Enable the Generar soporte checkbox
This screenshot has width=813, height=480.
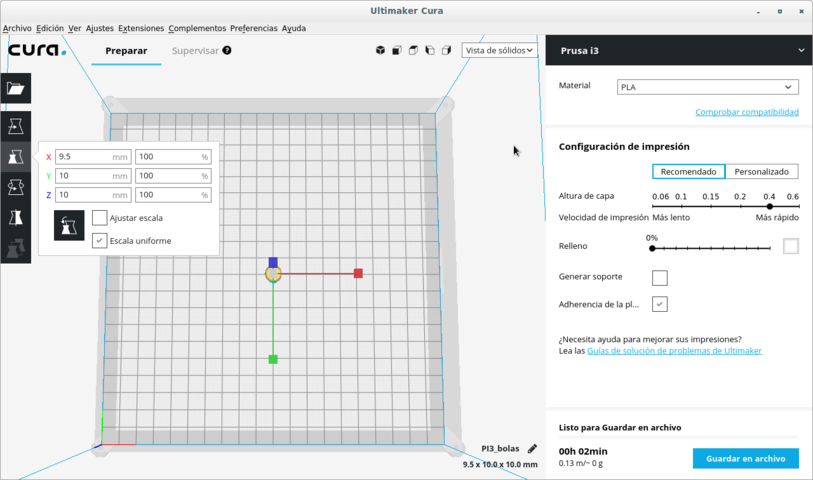pos(660,278)
